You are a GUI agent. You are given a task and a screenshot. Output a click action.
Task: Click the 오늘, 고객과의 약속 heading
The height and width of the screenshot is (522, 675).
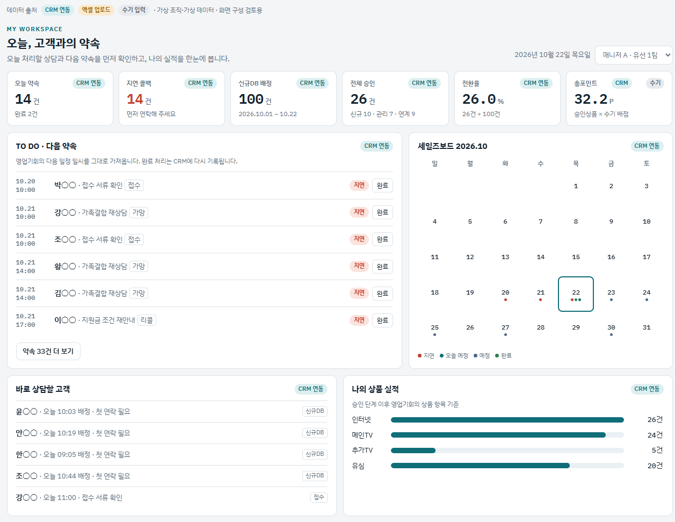(x=53, y=43)
